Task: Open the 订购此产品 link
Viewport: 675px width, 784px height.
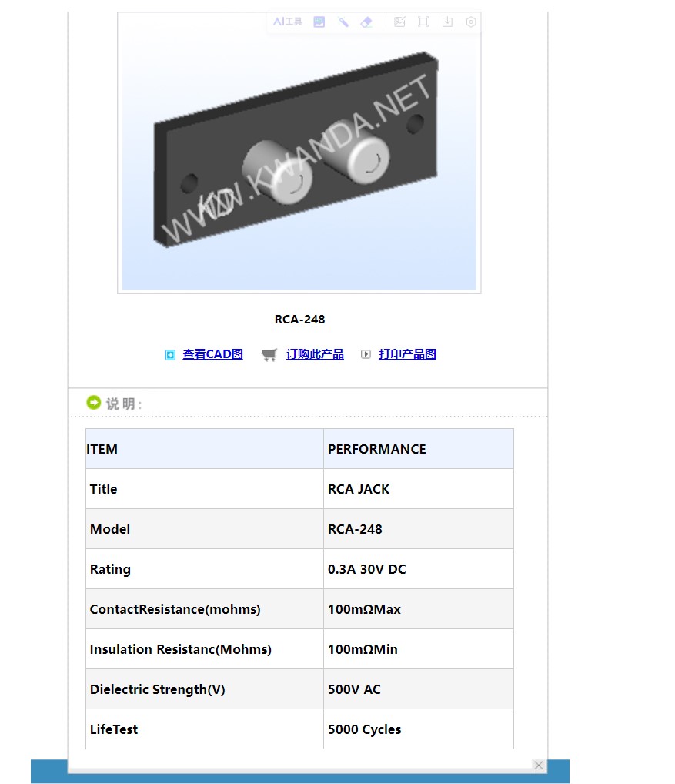Action: pos(315,354)
